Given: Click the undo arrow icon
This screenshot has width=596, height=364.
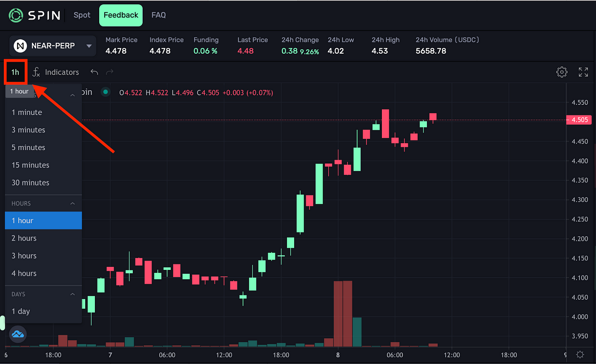Looking at the screenshot, I should (x=95, y=72).
